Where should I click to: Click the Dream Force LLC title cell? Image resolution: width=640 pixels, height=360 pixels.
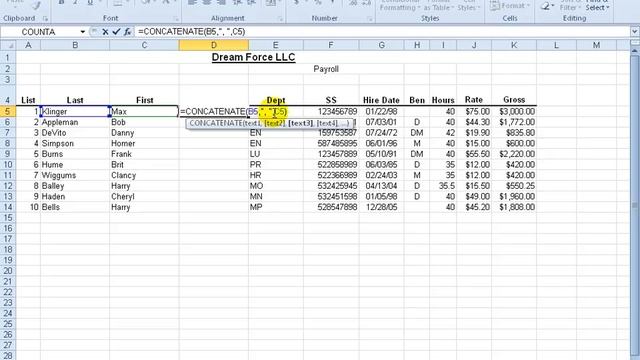click(253, 57)
